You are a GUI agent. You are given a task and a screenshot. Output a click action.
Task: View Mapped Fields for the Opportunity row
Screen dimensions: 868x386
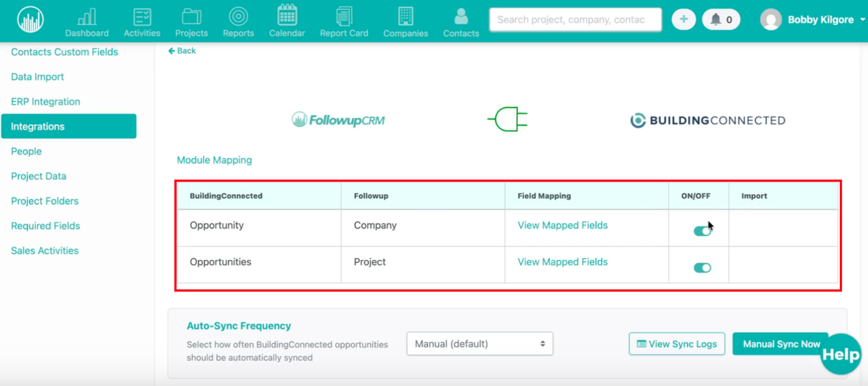click(x=563, y=225)
